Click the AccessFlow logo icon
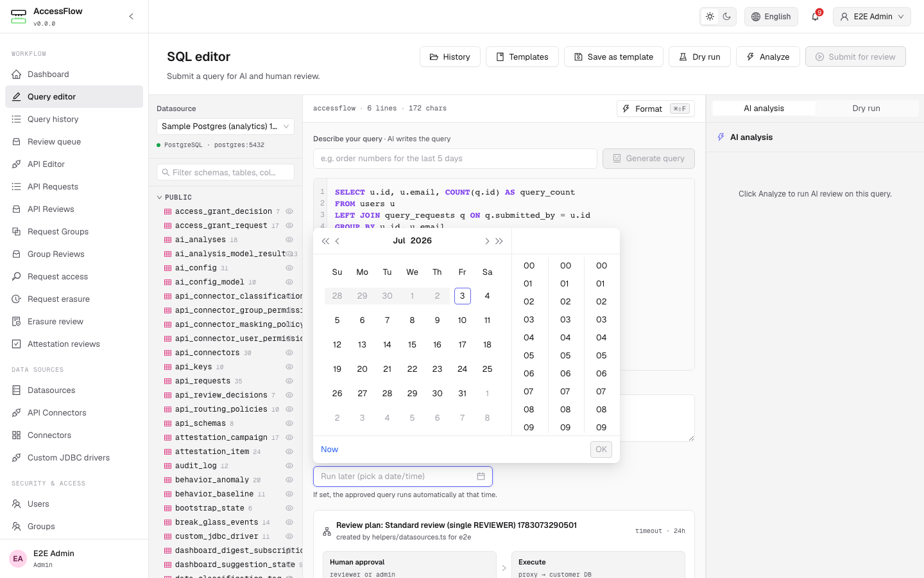924x578 pixels. tap(19, 17)
